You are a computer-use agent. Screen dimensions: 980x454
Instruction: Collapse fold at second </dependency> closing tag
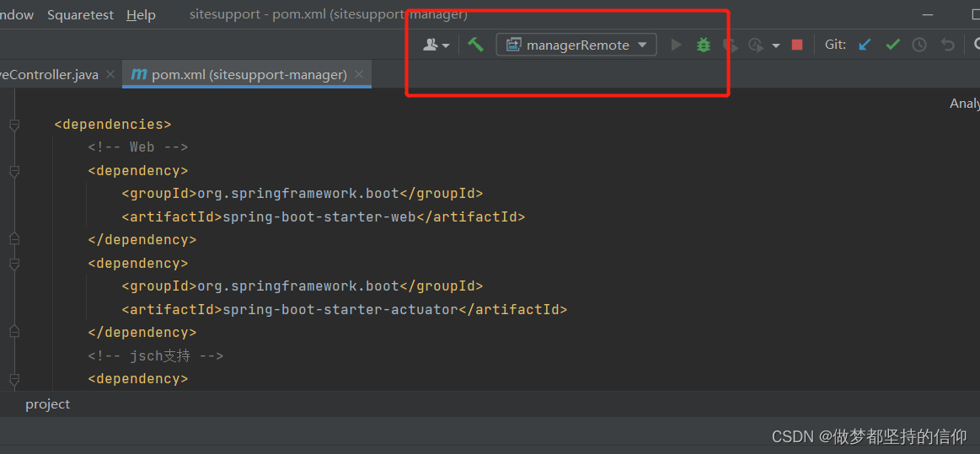pyautogui.click(x=14, y=332)
